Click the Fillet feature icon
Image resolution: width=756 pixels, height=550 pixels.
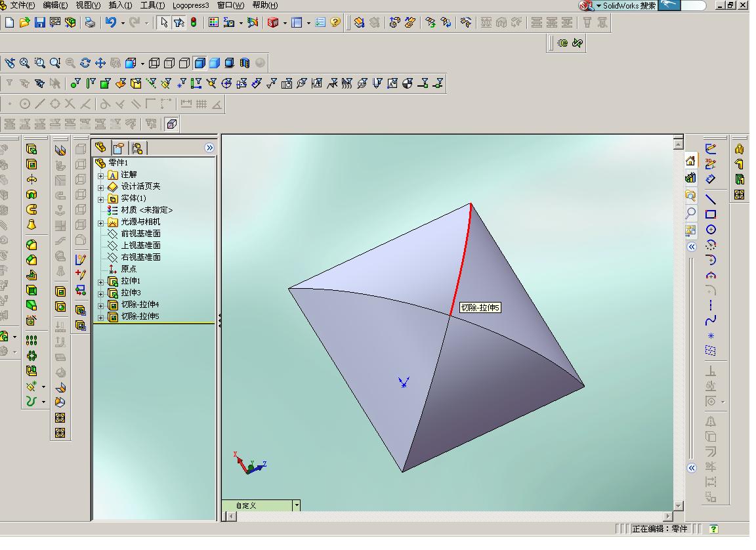tap(31, 245)
